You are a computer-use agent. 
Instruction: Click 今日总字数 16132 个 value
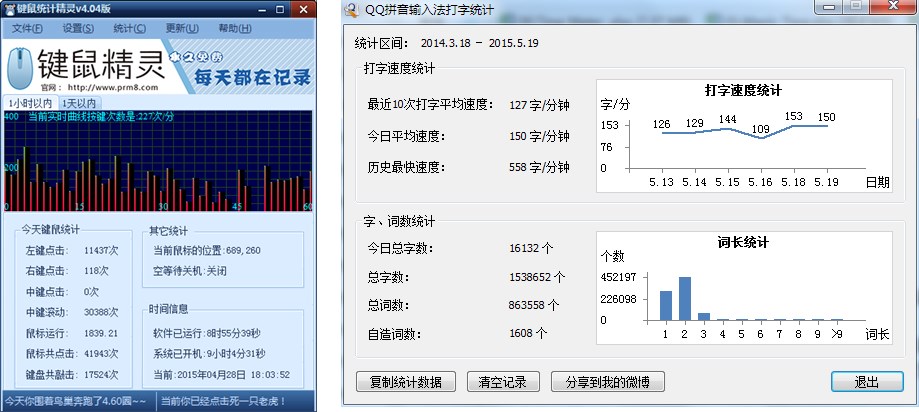point(531,248)
